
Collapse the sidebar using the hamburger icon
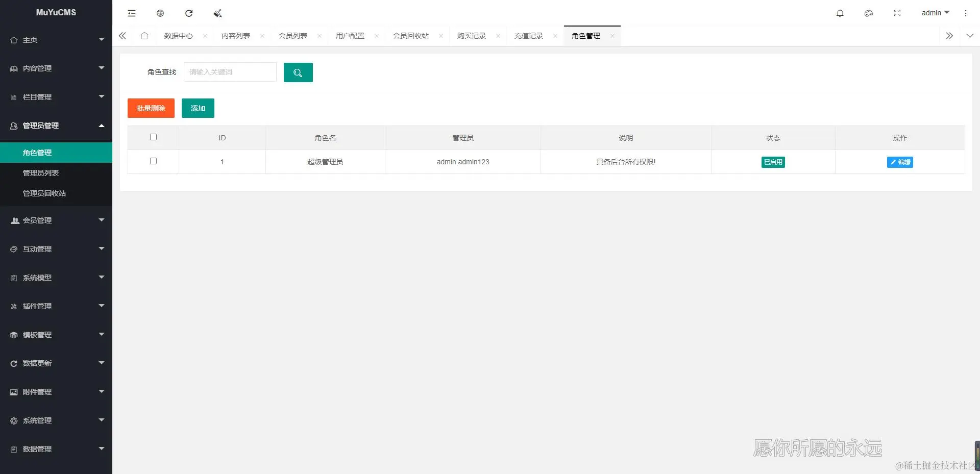(132, 13)
